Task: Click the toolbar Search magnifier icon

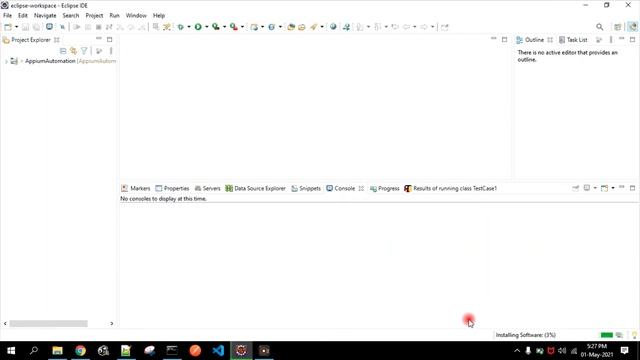Action: click(x=599, y=27)
